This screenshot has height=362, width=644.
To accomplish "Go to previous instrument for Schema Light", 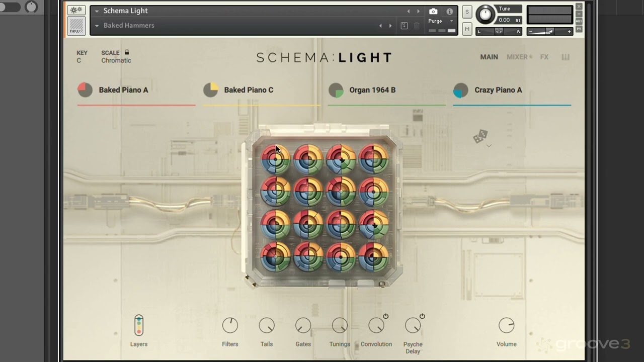I will click(408, 11).
